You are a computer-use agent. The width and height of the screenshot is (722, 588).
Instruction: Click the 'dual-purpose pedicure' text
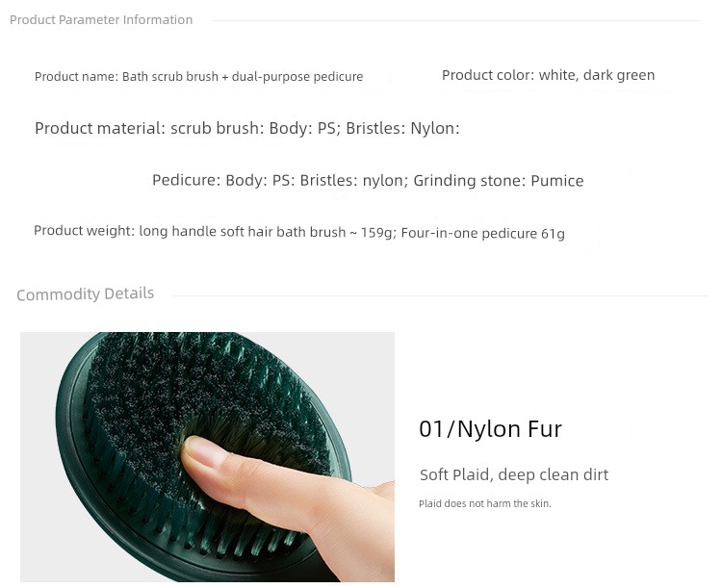(x=297, y=76)
